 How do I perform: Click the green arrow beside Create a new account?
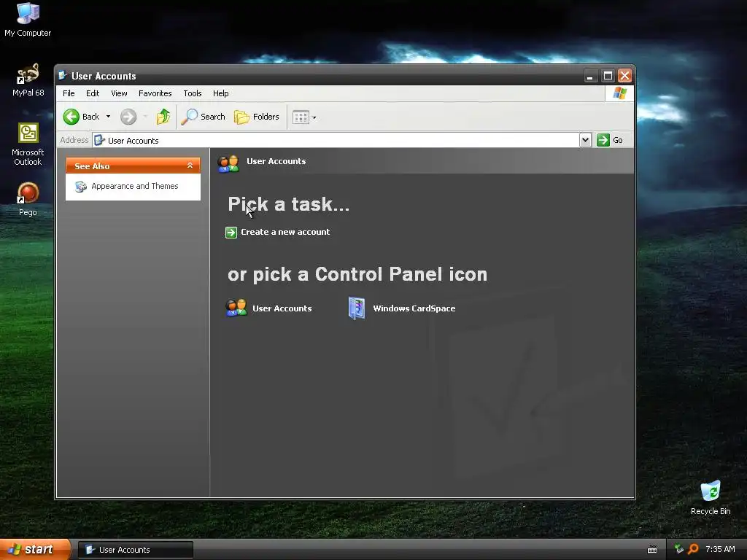231,233
